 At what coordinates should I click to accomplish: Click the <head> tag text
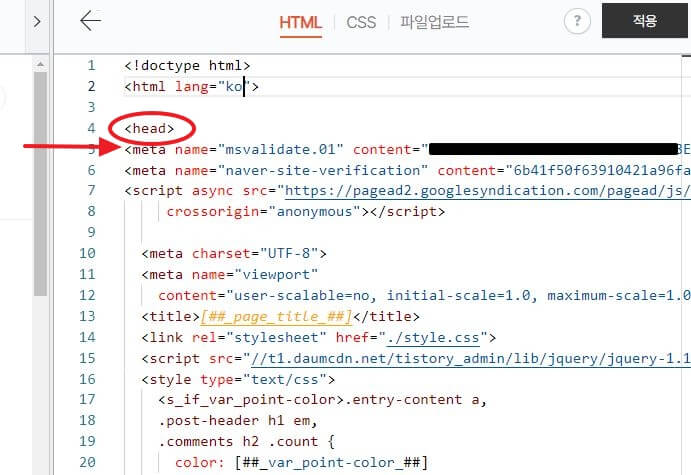[x=149, y=129]
